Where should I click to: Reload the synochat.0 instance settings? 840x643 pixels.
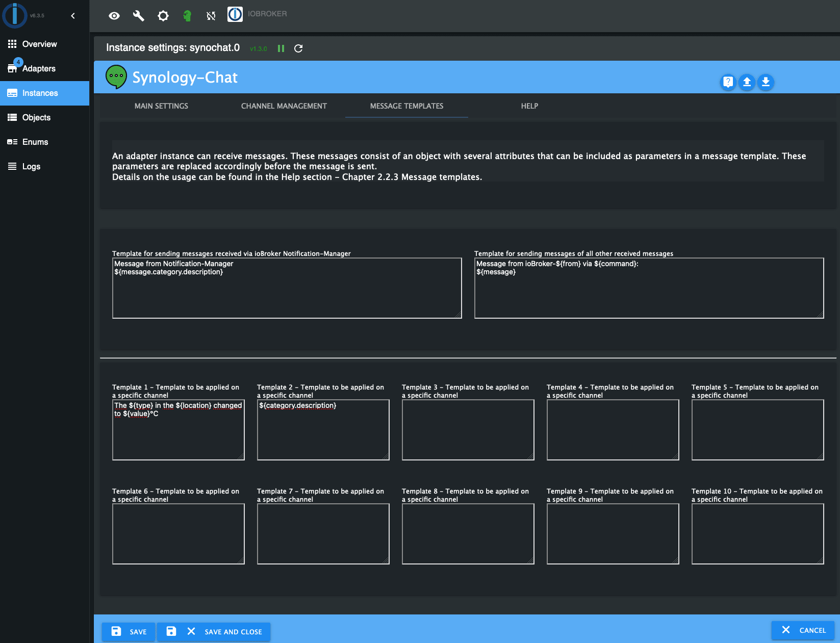pos(299,48)
